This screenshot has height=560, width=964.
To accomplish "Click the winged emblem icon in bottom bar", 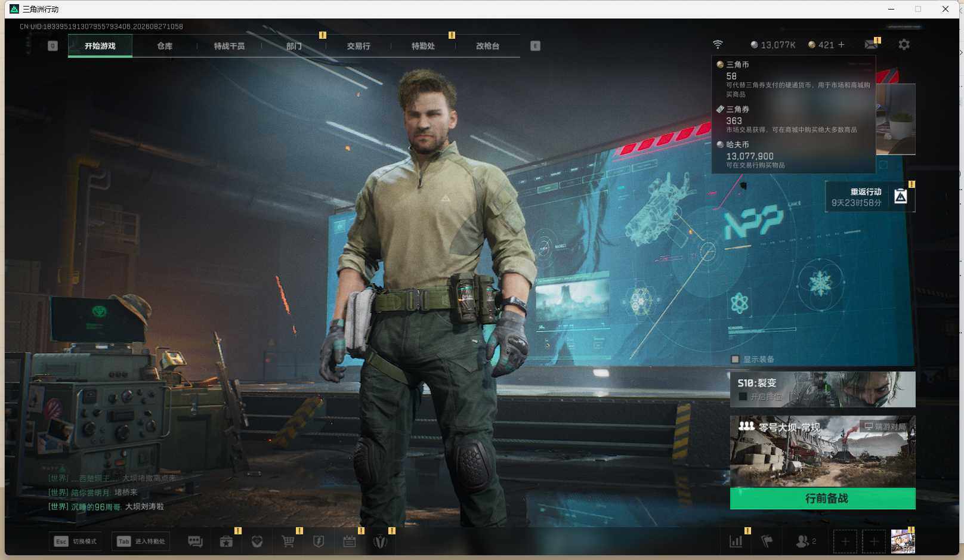I will pos(381,542).
